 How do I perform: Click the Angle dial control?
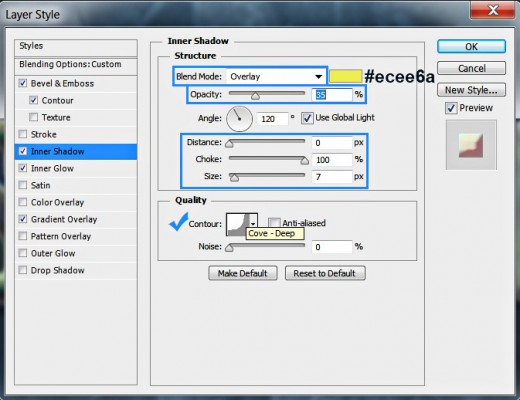coord(239,119)
